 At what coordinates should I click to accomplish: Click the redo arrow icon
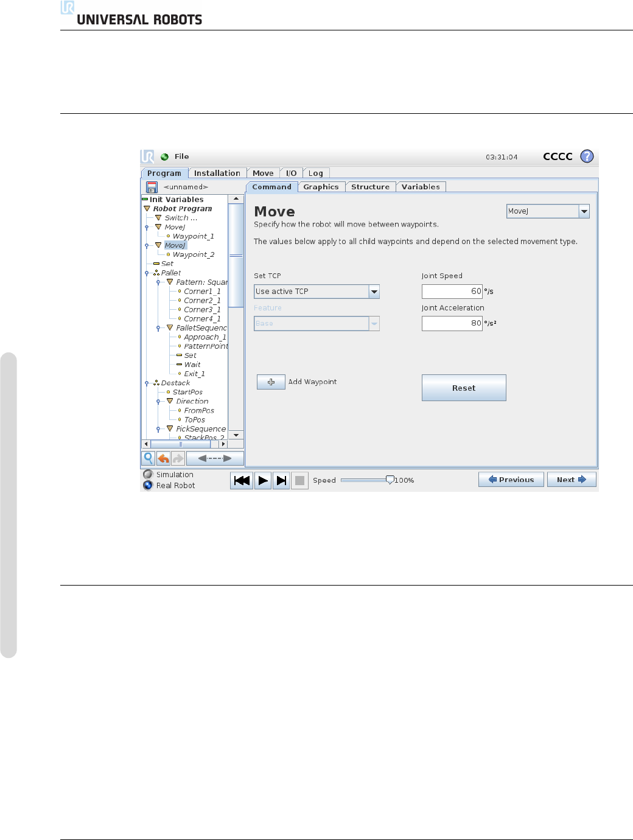point(178,458)
